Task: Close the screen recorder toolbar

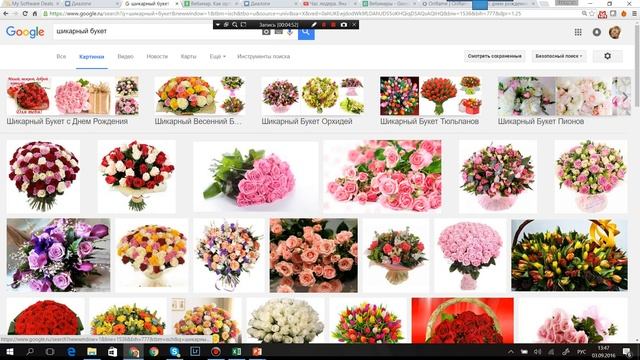Action: (x=354, y=24)
